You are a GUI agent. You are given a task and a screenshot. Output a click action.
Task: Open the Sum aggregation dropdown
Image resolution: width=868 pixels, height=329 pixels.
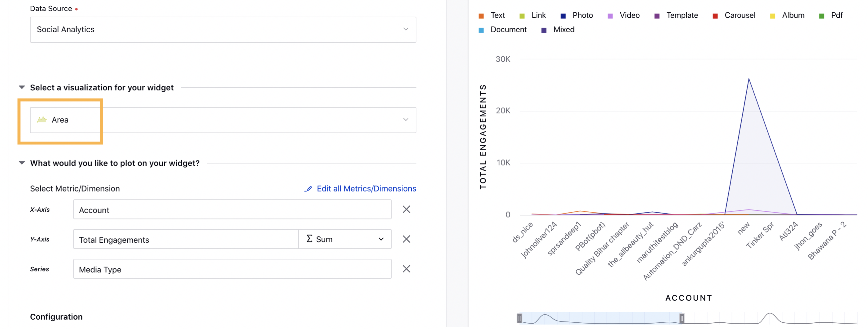click(345, 239)
